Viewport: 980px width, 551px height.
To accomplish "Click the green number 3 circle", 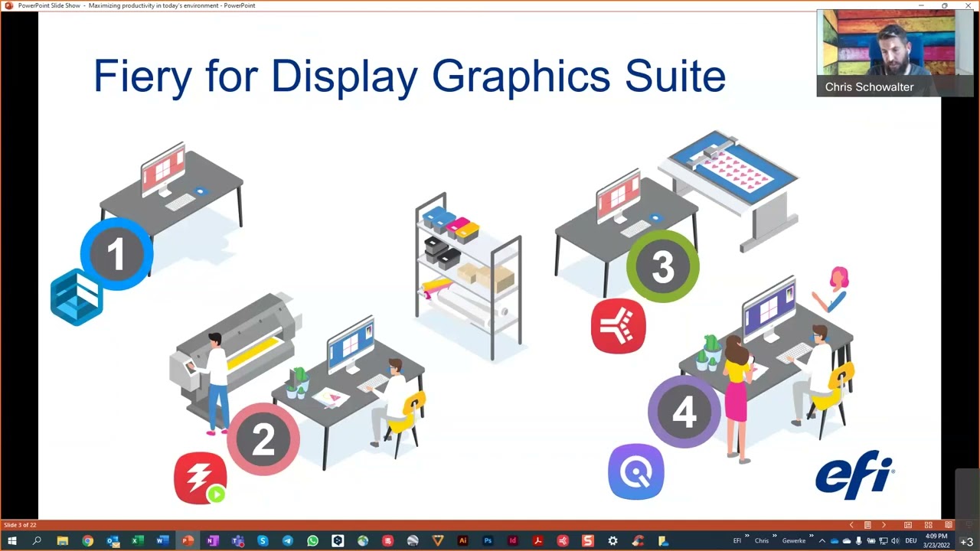I will [662, 266].
